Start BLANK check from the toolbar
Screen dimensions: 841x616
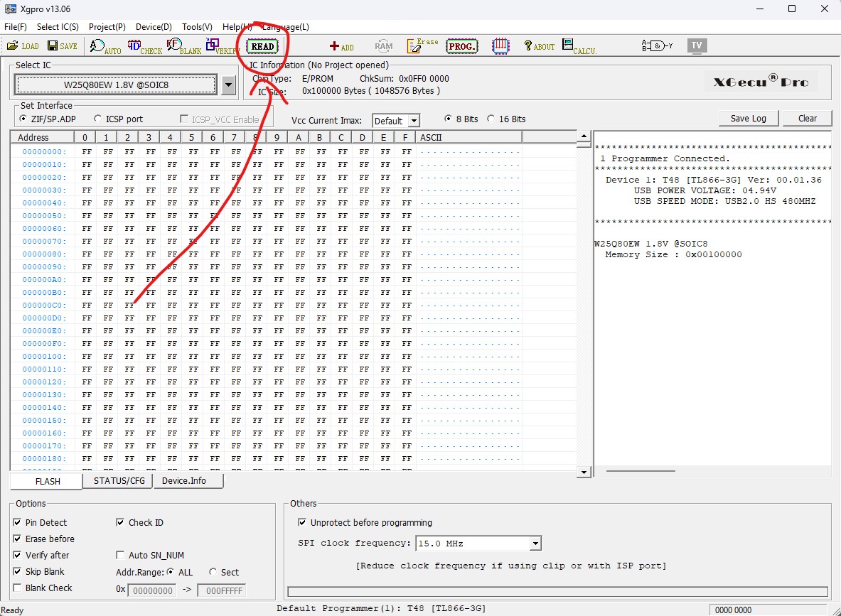click(x=183, y=47)
